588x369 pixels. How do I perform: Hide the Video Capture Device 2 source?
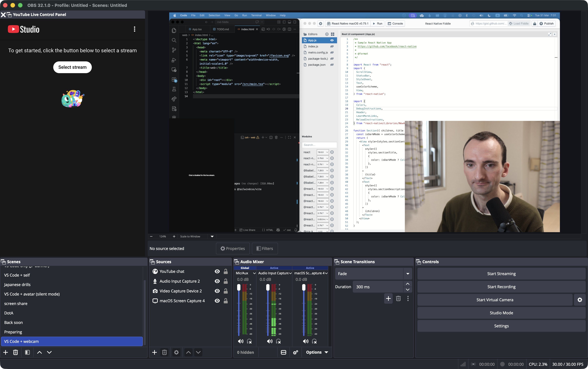coord(217,291)
